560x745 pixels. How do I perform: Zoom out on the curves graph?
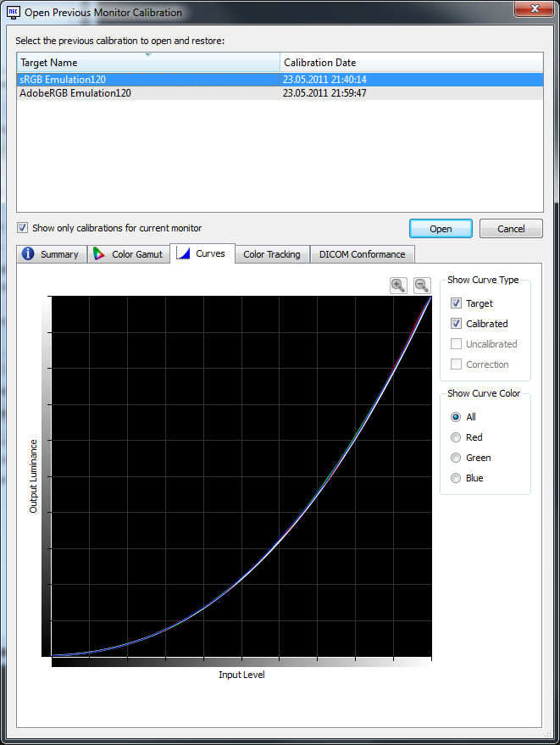pyautogui.click(x=422, y=286)
